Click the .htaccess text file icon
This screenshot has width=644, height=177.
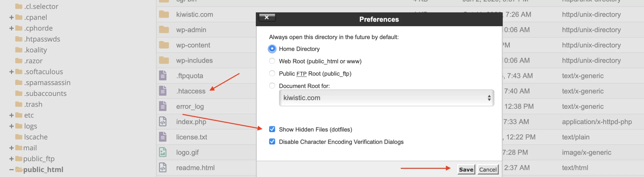click(x=163, y=91)
